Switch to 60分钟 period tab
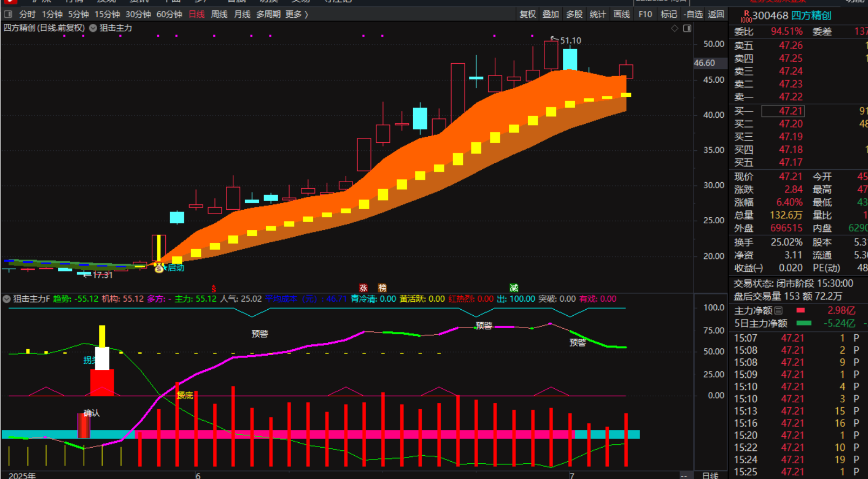 click(169, 15)
